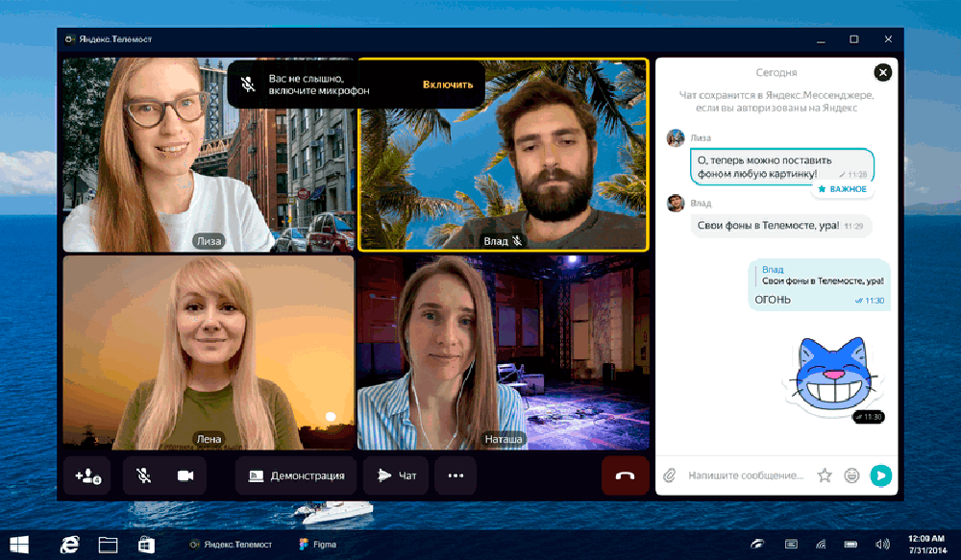Toggle the Чат panel button
The width and height of the screenshot is (961, 560).
(396, 475)
